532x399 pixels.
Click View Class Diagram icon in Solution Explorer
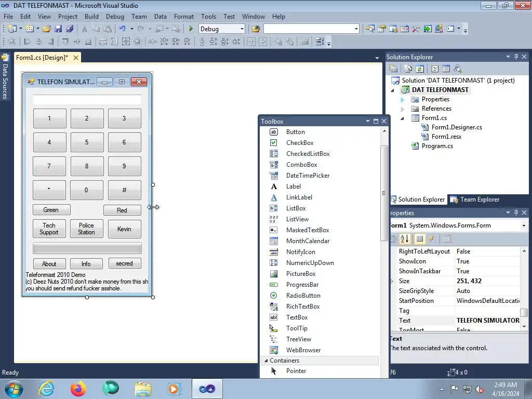[x=458, y=69]
